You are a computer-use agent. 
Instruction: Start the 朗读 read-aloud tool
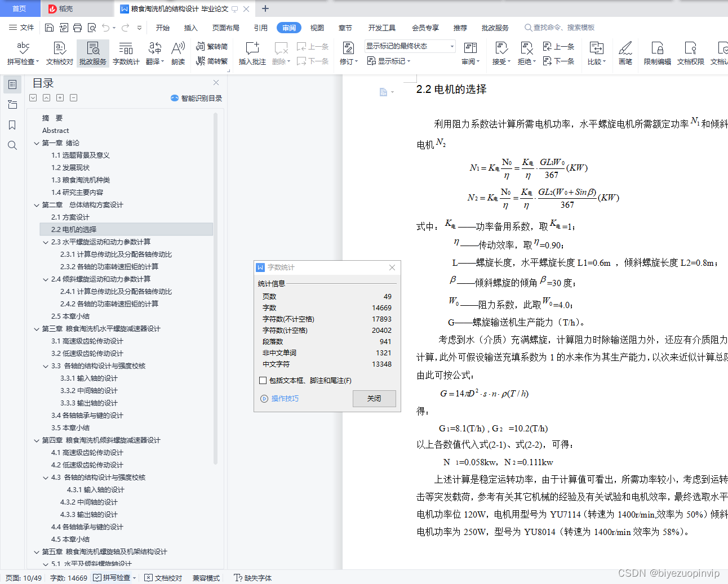[178, 54]
